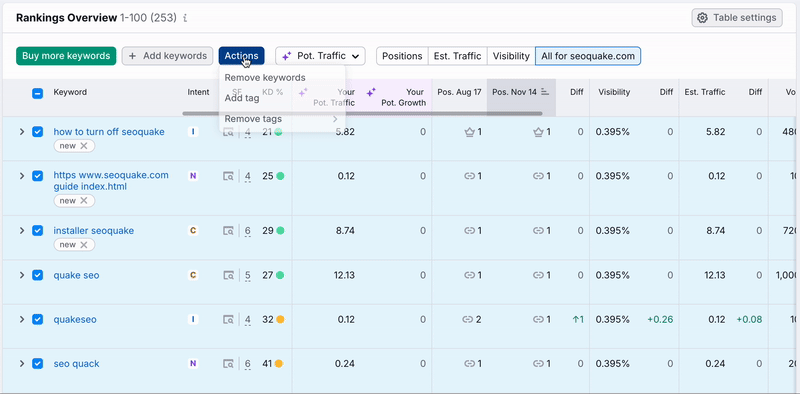Click the SERP features icon for 'quake seo'
This screenshot has width=800, height=394.
[228, 275]
